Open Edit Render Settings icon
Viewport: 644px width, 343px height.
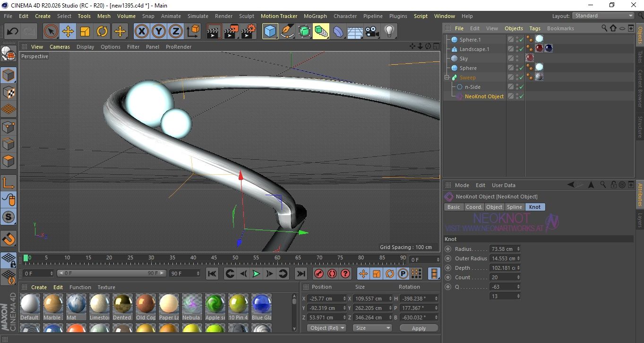[248, 32]
